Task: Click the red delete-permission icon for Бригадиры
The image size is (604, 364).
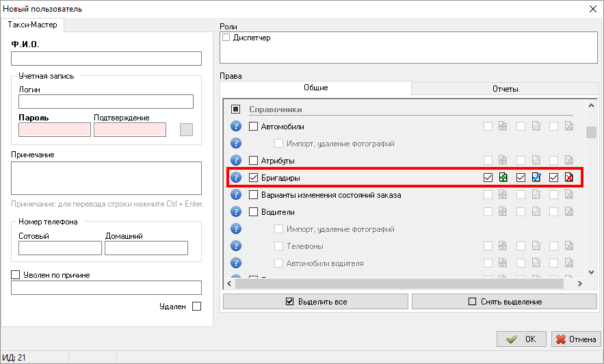Action: coord(568,178)
